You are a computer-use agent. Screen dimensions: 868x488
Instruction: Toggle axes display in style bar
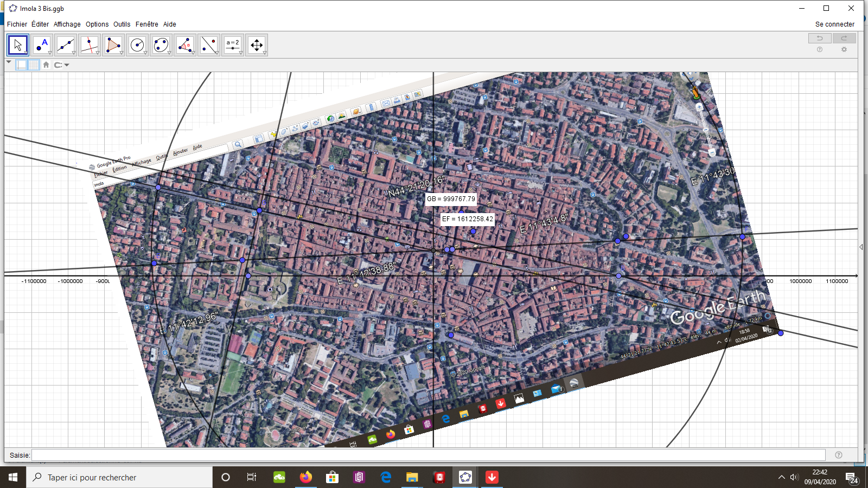(x=22, y=65)
